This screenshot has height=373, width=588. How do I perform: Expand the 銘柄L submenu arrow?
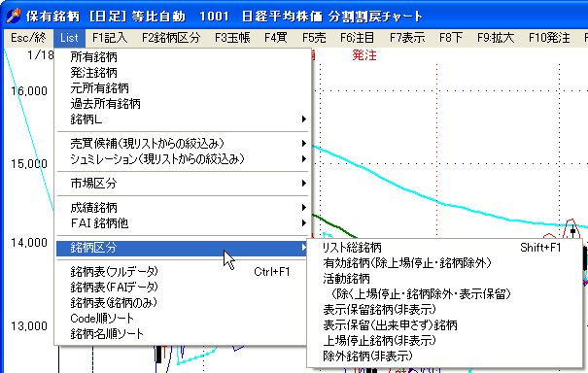click(x=304, y=119)
